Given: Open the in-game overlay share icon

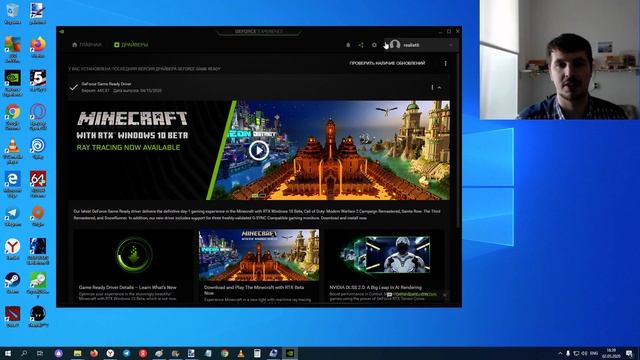Looking at the screenshot, I should 361,45.
